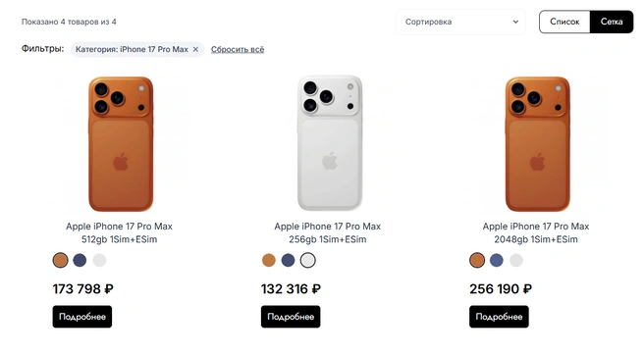The width and height of the screenshot is (644, 356).
Task: Select blue color for the 256gb iPhone
Action: coord(288,260)
